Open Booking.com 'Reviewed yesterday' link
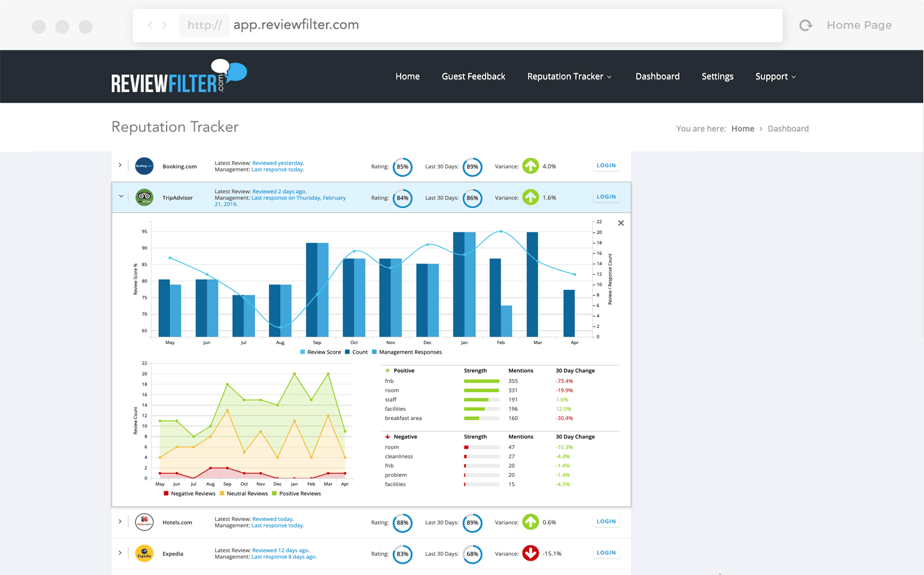This screenshot has height=575, width=924. (277, 163)
